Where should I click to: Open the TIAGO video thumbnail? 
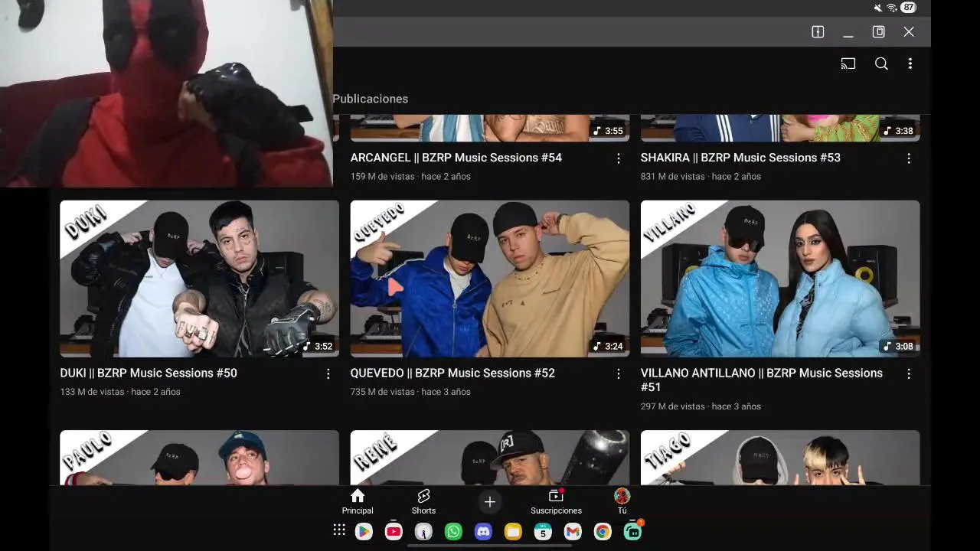coord(780,458)
